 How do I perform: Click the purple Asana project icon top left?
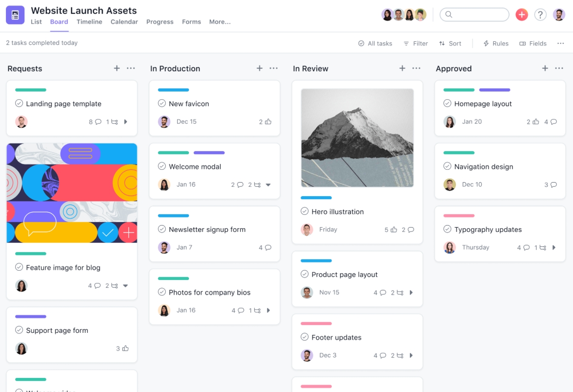coord(15,14)
